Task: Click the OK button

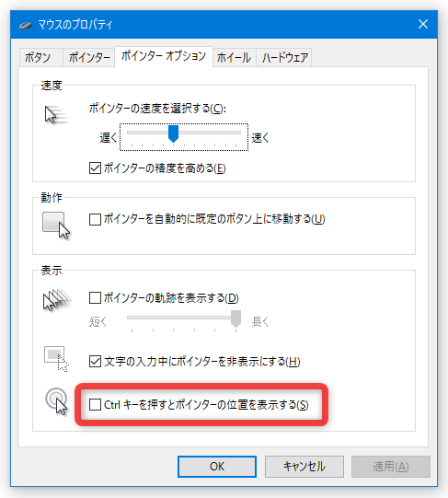Action: pyautogui.click(x=217, y=466)
